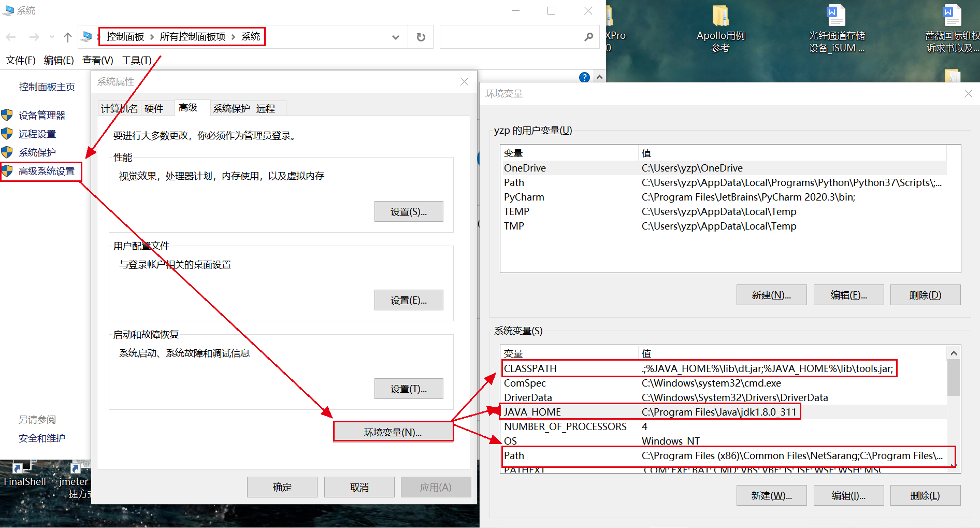Viewport: 980px width, 528px height.
Task: Click the up-one-level arrow icon
Action: [x=67, y=37]
